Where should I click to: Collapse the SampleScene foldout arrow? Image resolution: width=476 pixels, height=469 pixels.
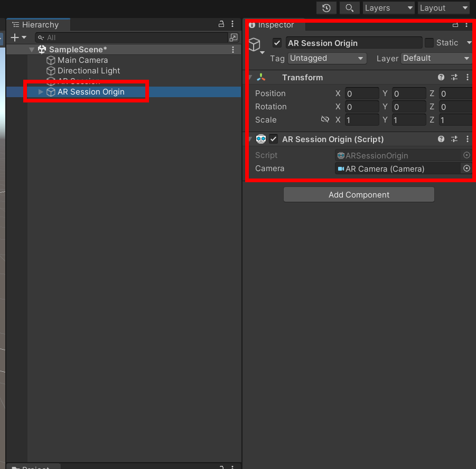click(32, 50)
